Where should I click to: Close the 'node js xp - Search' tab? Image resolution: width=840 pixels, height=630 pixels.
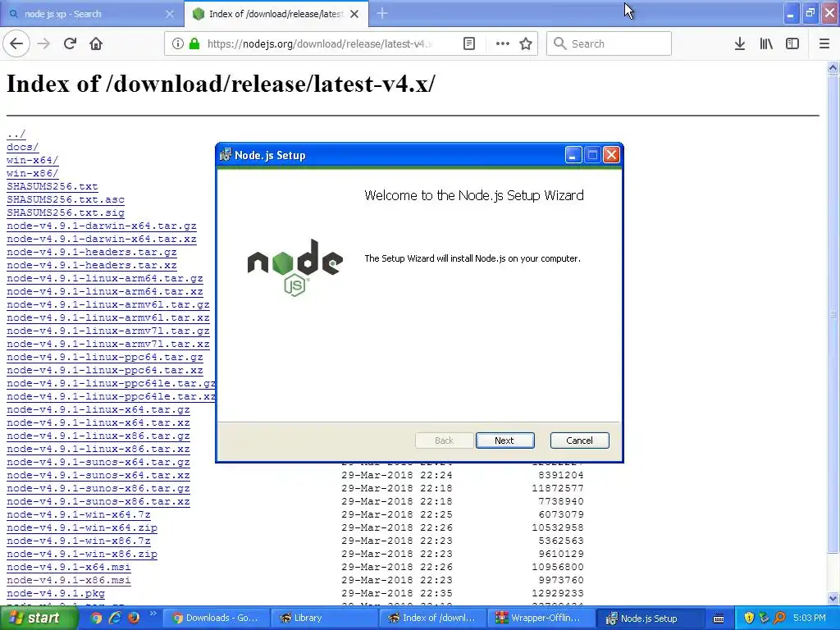[169, 14]
